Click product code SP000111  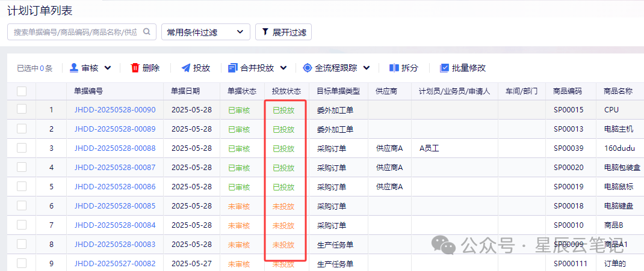[x=570, y=264]
